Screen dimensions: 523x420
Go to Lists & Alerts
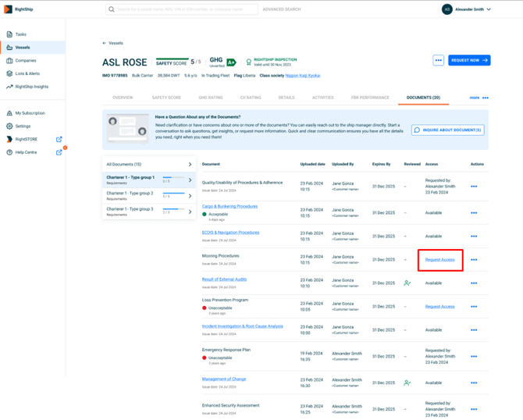[x=27, y=73]
